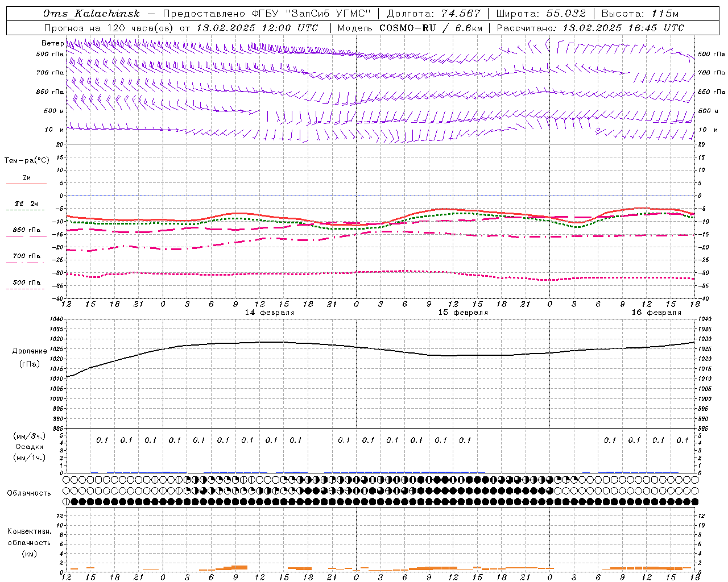This screenshot has height=582, width=728.
Task: Click the 'Td 2м' dew point legend entry
Action: coord(26,203)
